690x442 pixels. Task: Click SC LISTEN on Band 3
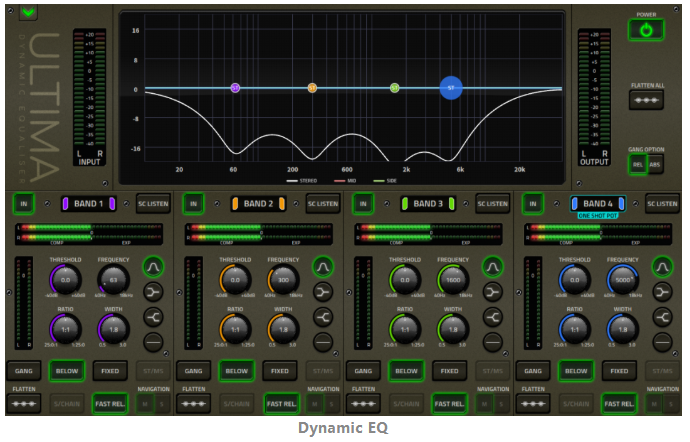[492, 203]
